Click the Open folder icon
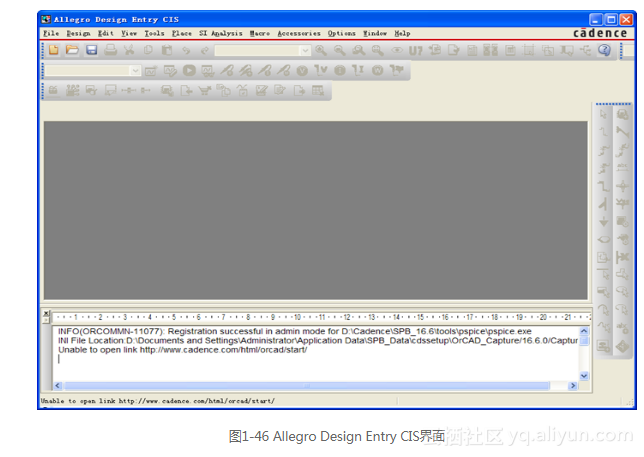The width and height of the screenshot is (644, 457). (x=72, y=50)
